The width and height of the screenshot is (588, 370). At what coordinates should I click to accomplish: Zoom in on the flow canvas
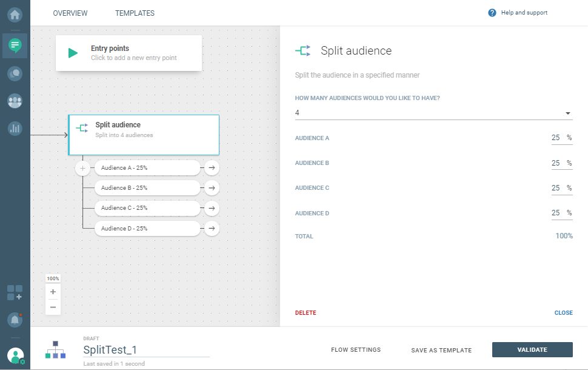53,292
